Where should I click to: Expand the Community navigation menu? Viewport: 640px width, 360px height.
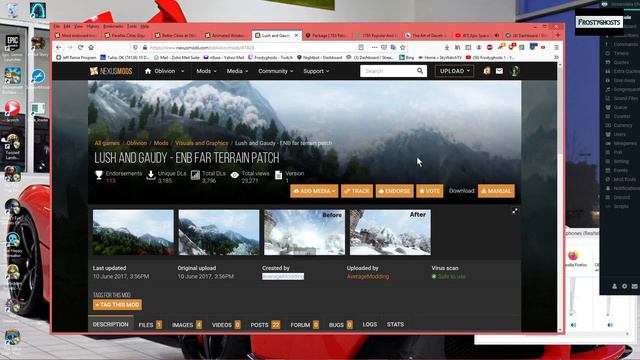point(276,71)
